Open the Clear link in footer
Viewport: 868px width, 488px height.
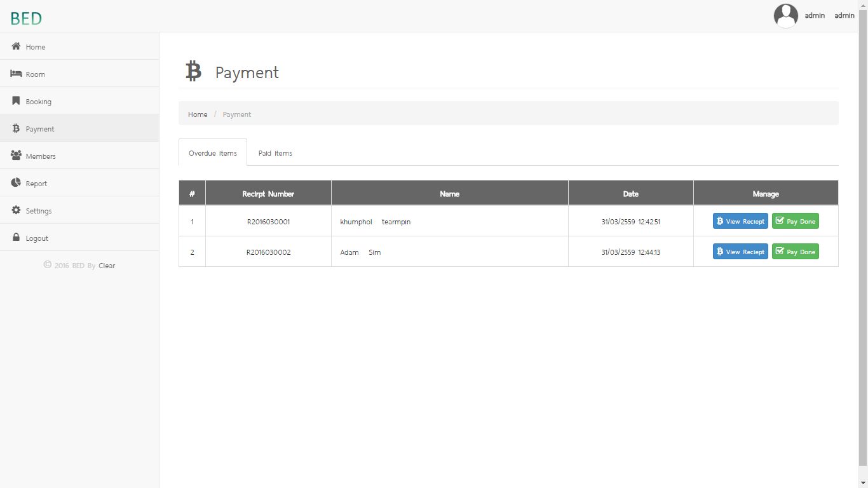[x=107, y=266]
